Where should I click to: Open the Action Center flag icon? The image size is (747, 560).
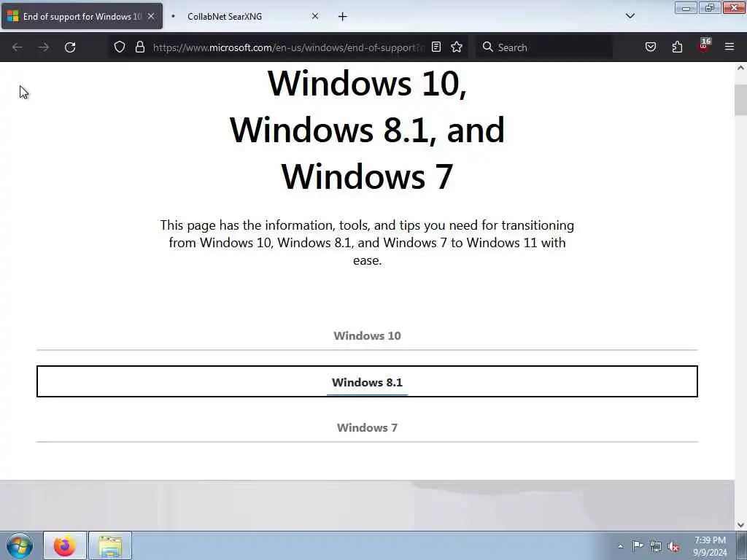638,545
